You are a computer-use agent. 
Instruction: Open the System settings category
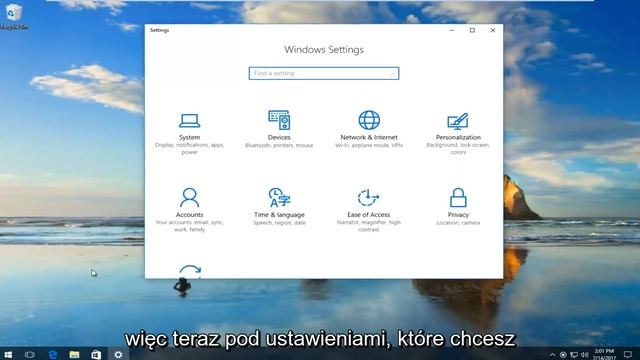(x=189, y=133)
